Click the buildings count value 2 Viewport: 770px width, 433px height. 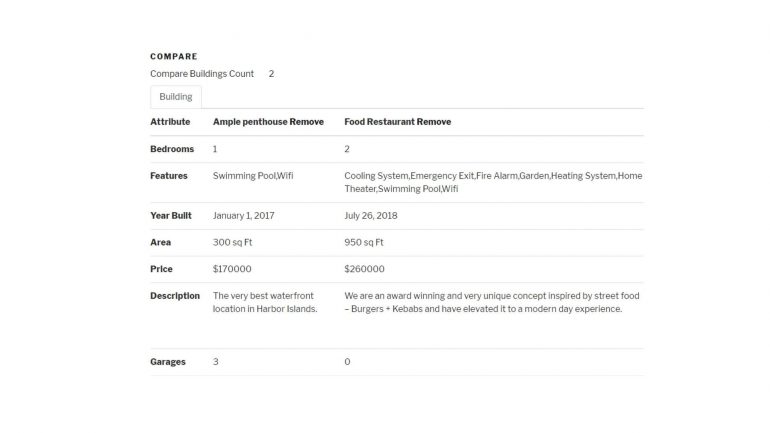[271, 74]
